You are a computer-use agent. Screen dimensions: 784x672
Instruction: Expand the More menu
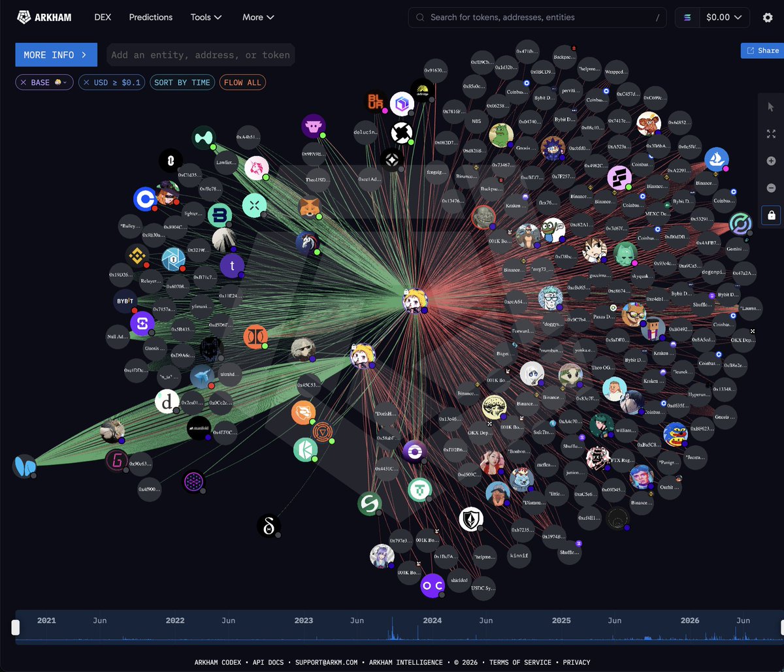coord(258,18)
